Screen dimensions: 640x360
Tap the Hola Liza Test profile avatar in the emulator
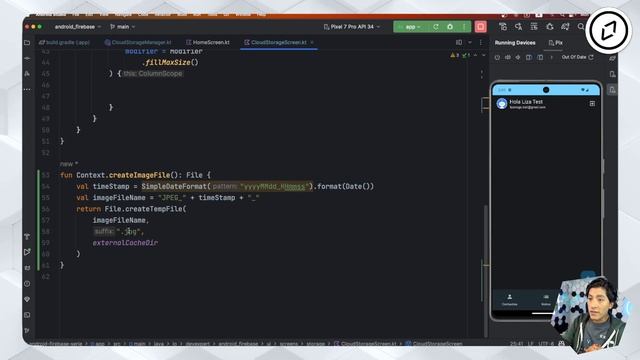[502, 104]
